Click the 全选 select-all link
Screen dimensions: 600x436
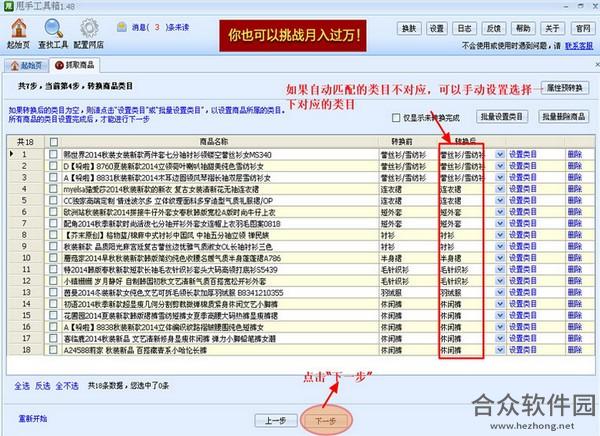point(22,386)
